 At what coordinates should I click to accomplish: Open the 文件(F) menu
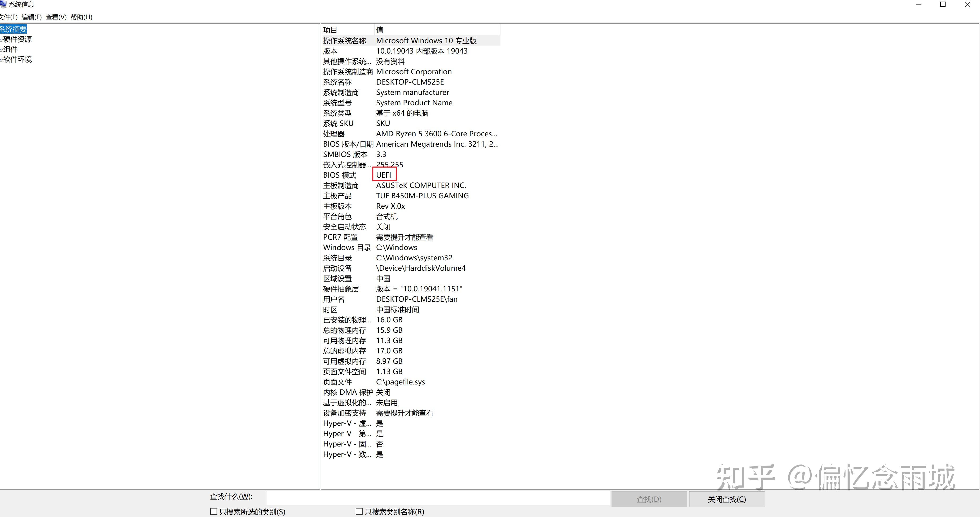pyautogui.click(x=8, y=17)
